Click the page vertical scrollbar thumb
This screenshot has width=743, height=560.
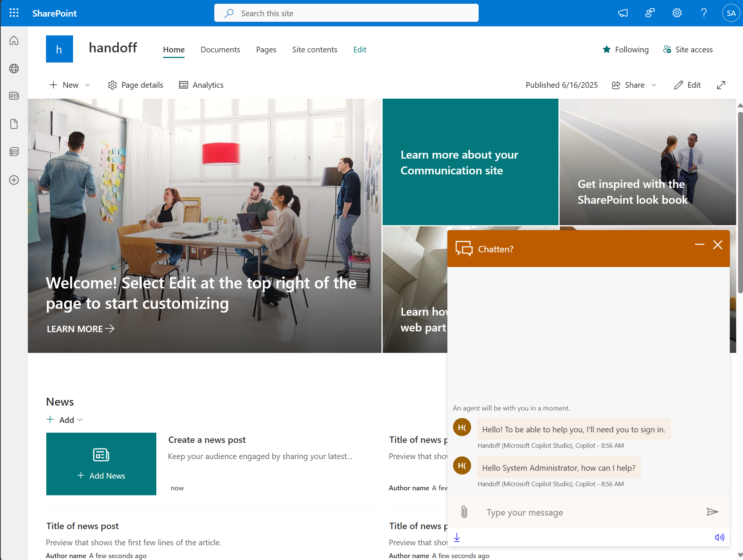pyautogui.click(x=740, y=203)
